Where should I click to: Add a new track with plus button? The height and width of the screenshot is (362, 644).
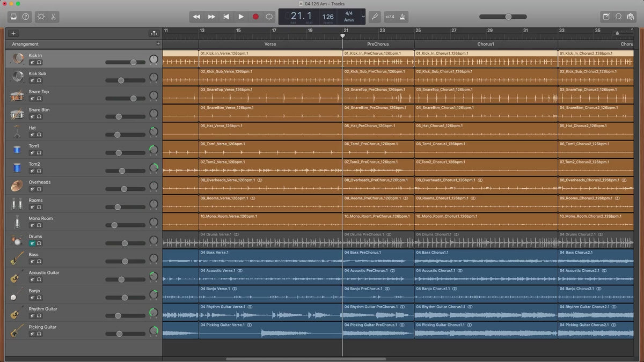[13, 33]
